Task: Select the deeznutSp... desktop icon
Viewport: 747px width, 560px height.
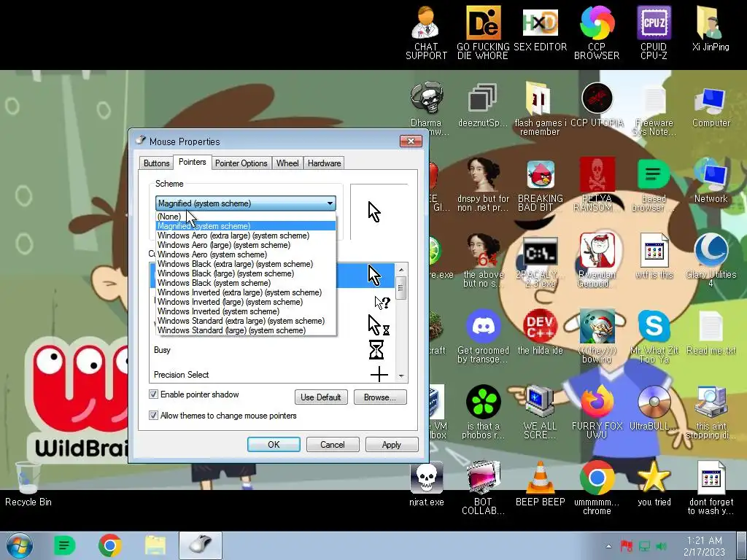Action: coord(483,105)
